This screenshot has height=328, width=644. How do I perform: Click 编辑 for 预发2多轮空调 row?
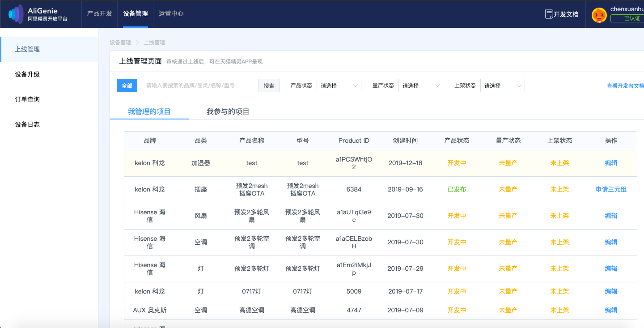point(611,242)
